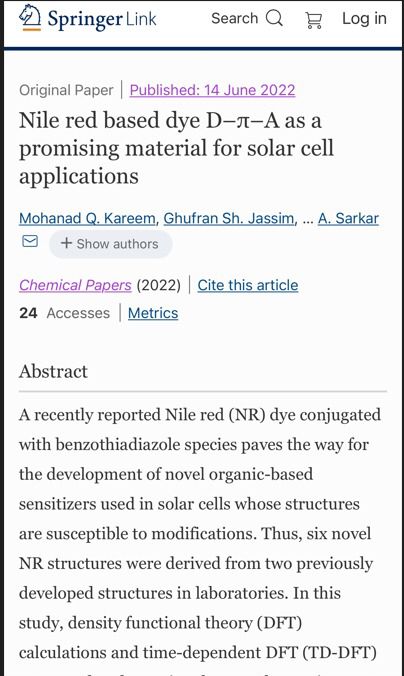Open the SpringerLink wordmark home link
The width and height of the screenshot is (404, 676).
pos(102,19)
